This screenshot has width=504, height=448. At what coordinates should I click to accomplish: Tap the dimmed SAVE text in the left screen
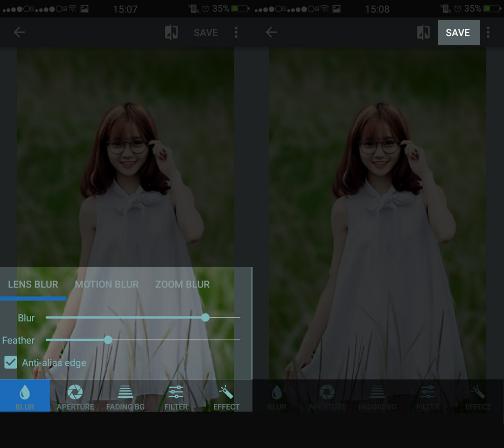(x=206, y=33)
